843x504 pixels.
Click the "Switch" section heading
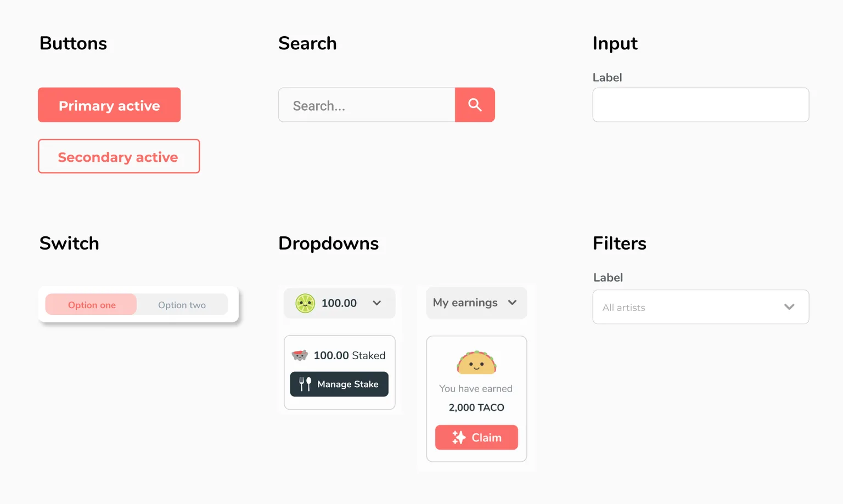(x=69, y=243)
